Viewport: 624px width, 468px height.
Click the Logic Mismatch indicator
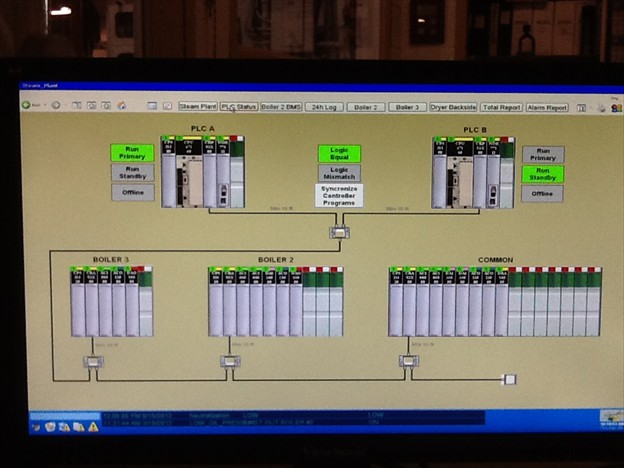pyautogui.click(x=339, y=173)
